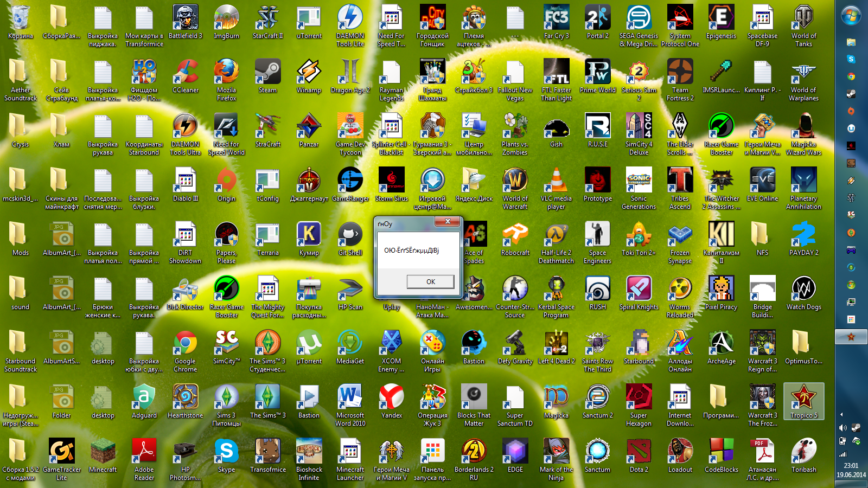This screenshot has height=488, width=868.
Task: Open the Diablo III desktop icon
Action: click(186, 185)
